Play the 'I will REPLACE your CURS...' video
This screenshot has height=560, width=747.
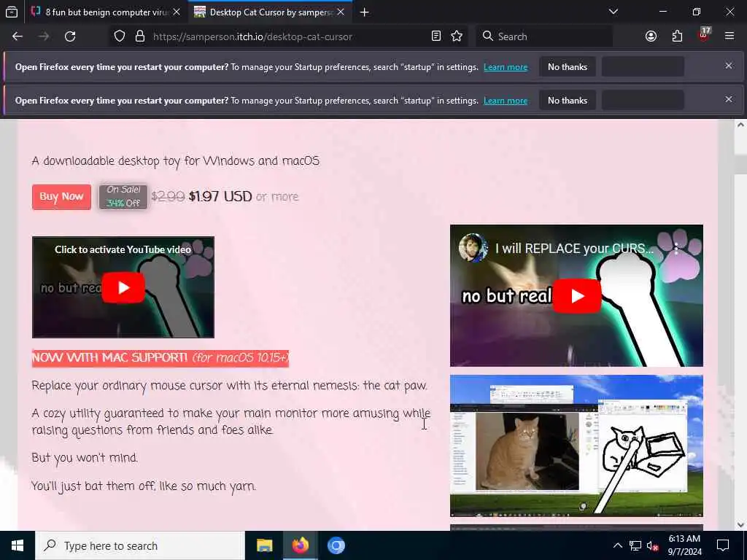coord(576,296)
